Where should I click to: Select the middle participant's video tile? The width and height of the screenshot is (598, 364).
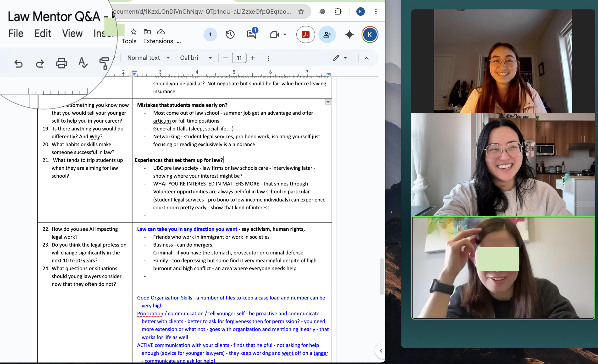(x=503, y=164)
